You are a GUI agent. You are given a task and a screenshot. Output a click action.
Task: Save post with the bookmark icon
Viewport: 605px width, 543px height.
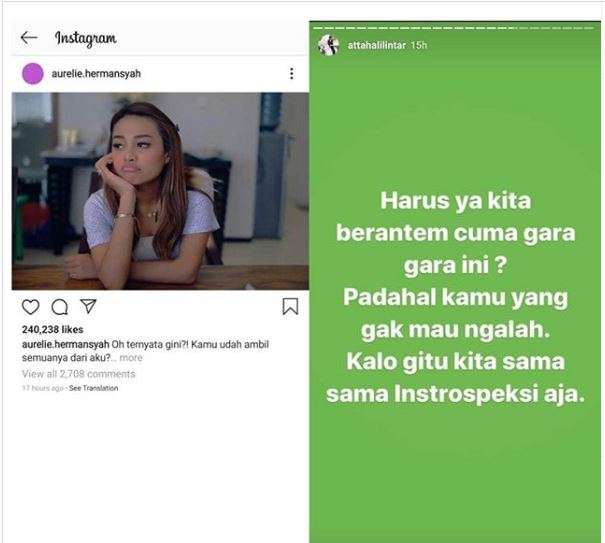[290, 306]
